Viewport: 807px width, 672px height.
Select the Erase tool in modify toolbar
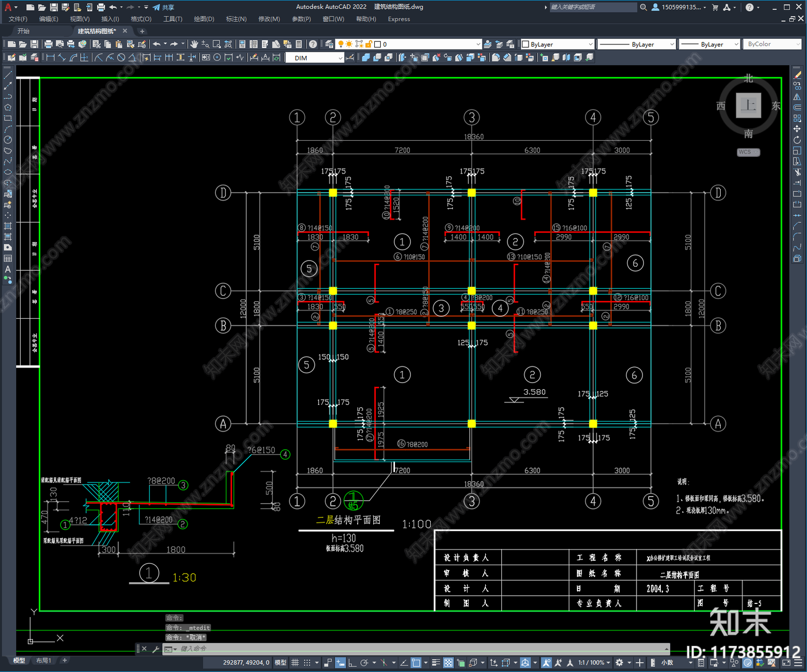(797, 75)
